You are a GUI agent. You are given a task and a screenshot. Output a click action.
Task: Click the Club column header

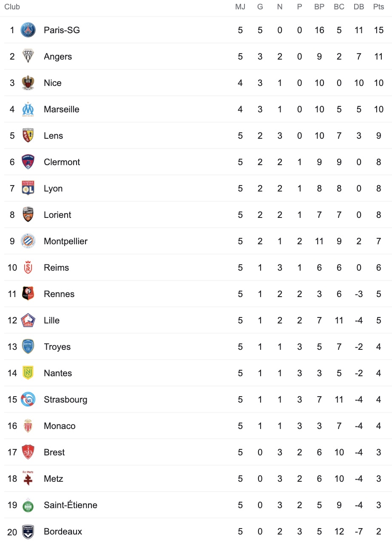[x=12, y=7]
